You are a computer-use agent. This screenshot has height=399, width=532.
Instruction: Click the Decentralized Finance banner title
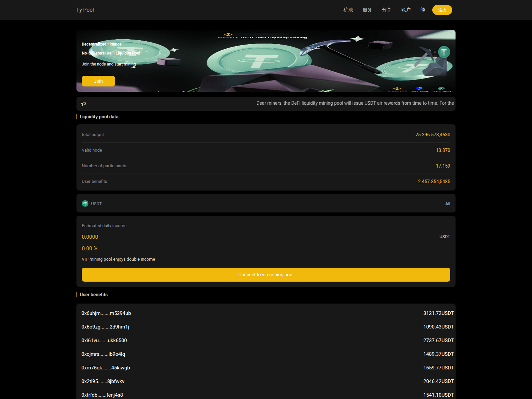[x=102, y=44]
